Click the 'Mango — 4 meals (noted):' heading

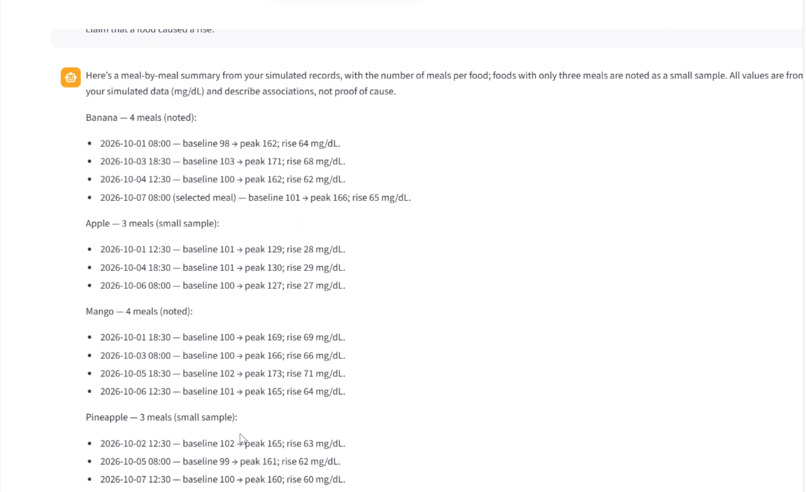tap(139, 312)
